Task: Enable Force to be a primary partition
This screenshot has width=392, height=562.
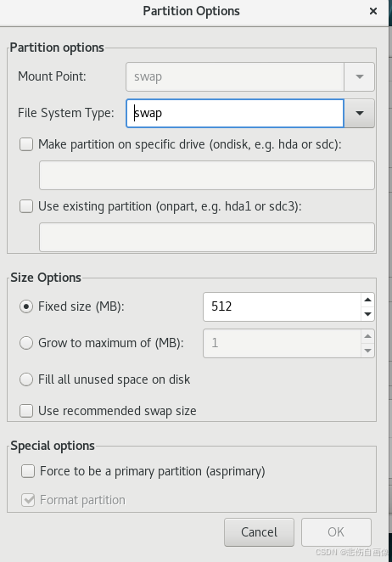Action: tap(28, 471)
